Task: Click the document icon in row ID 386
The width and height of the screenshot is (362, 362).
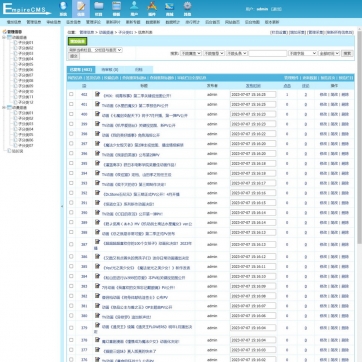Action: coord(97,256)
